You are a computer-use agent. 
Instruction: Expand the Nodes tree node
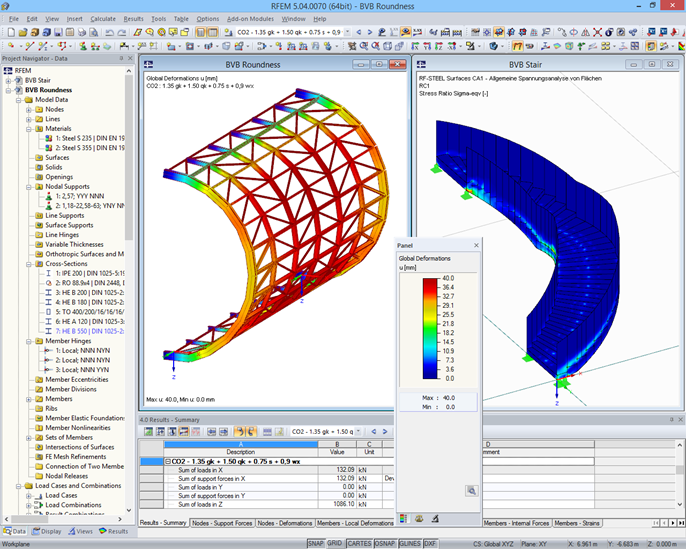(x=28, y=109)
